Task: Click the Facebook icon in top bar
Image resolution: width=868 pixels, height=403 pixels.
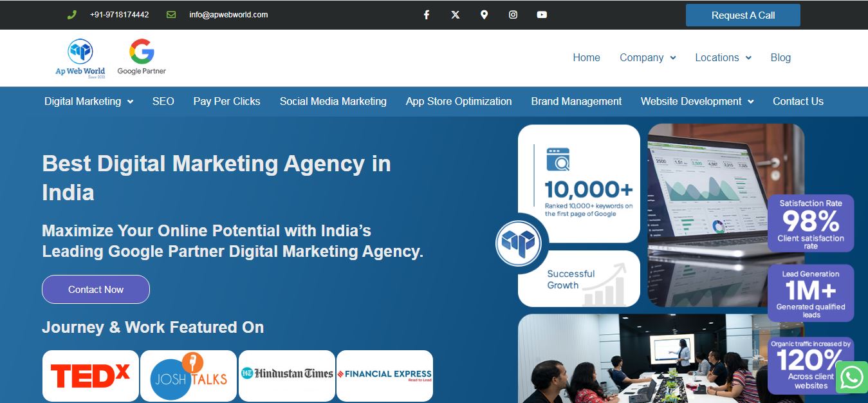Action: point(426,15)
